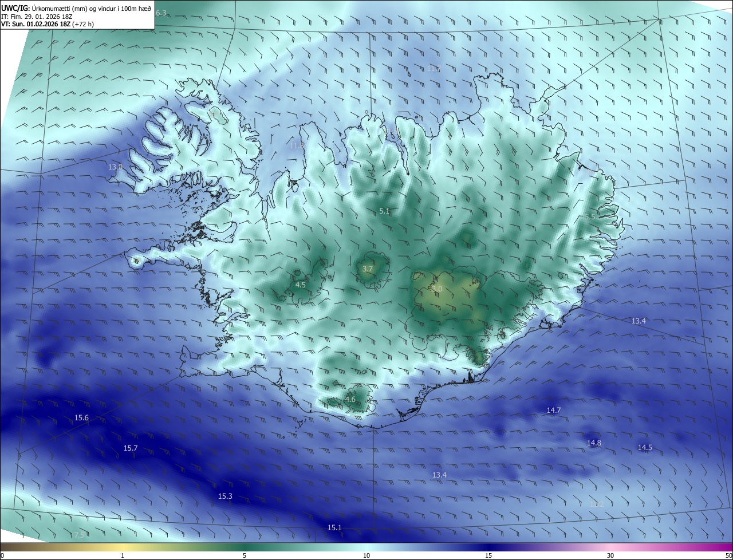Click the '1' tick on the color scale
Viewport: 733px width, 560px height.
(x=123, y=555)
